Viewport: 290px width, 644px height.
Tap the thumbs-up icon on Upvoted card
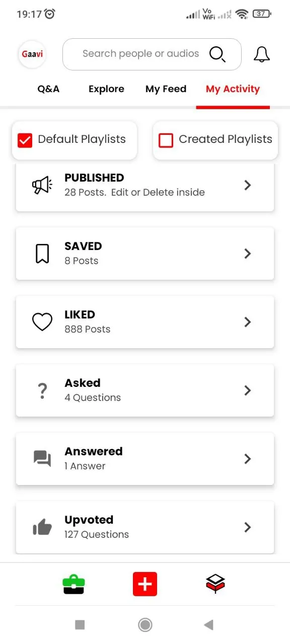[x=42, y=527]
